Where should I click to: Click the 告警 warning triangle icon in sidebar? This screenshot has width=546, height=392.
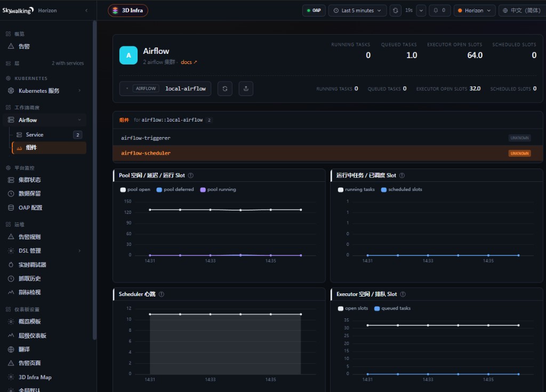11,46
